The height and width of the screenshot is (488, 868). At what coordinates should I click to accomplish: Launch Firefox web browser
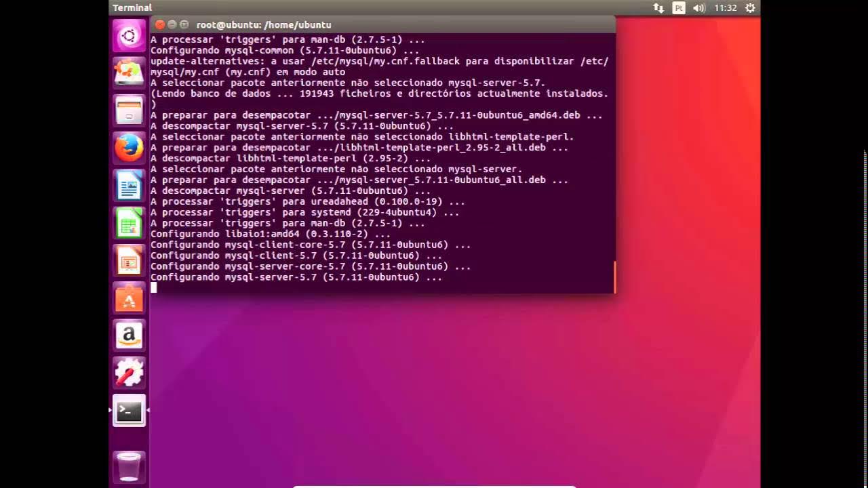point(129,147)
